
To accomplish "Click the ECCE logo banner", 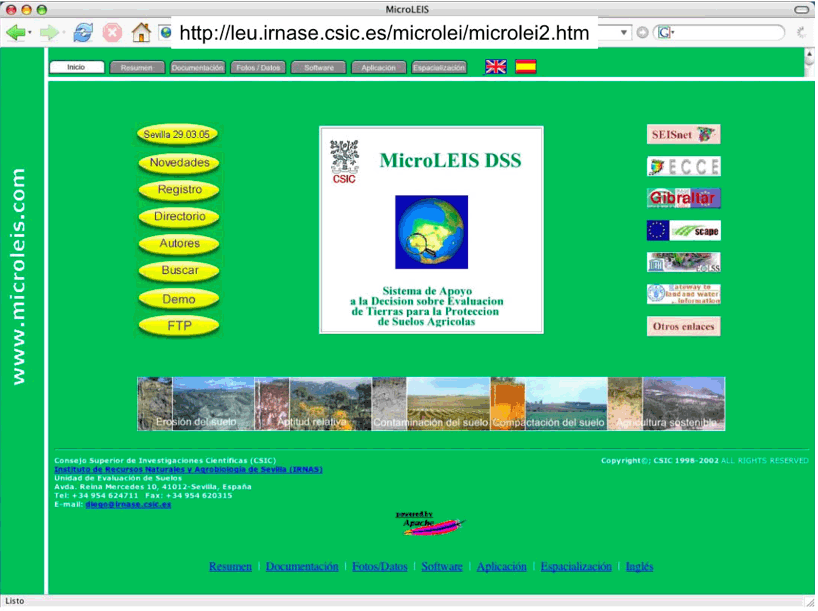I will [x=683, y=166].
